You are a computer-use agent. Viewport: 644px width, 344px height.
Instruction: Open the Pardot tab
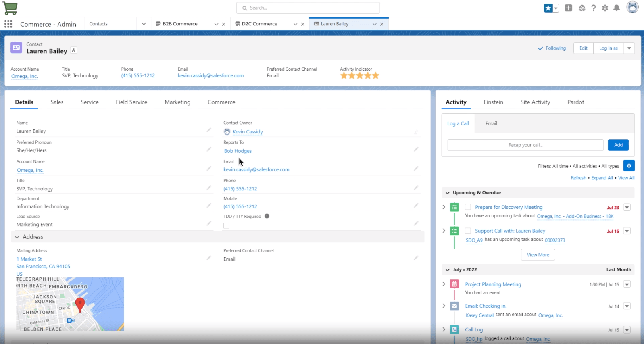(x=575, y=102)
